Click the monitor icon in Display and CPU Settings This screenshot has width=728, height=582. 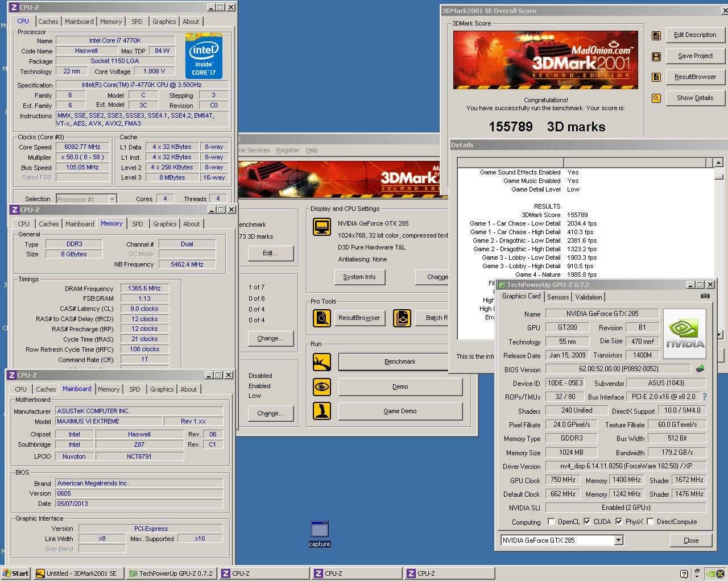(x=322, y=226)
